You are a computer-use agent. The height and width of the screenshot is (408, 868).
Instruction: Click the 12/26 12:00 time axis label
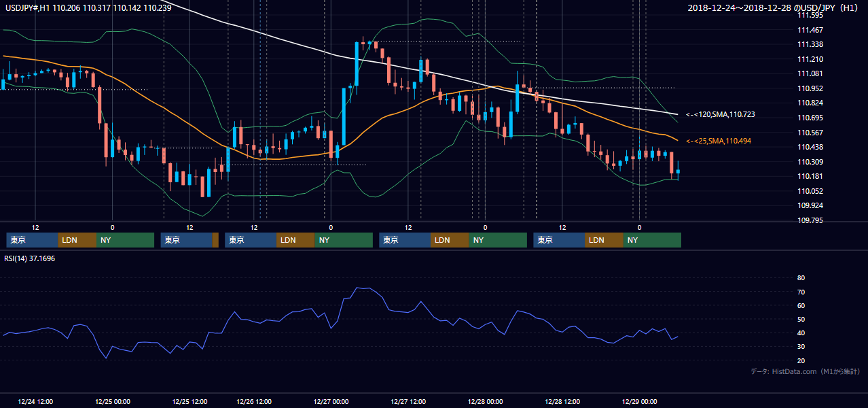[x=254, y=402]
